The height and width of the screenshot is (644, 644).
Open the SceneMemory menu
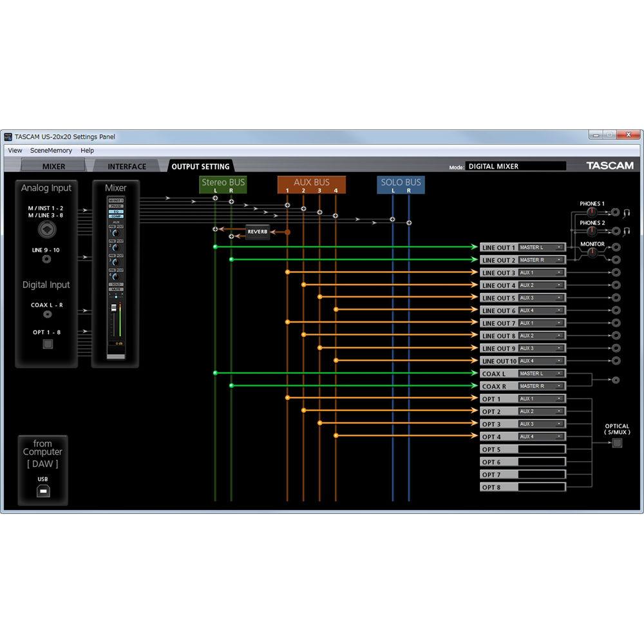pos(51,150)
